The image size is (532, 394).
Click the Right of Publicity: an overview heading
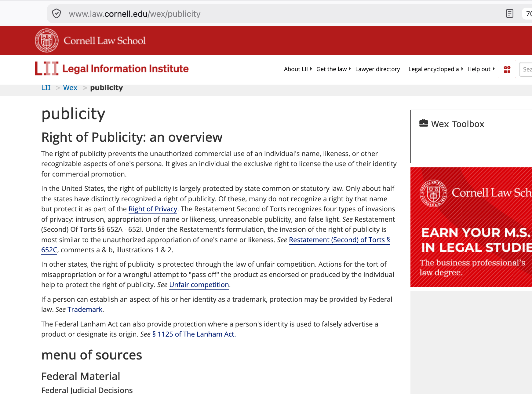(x=132, y=137)
